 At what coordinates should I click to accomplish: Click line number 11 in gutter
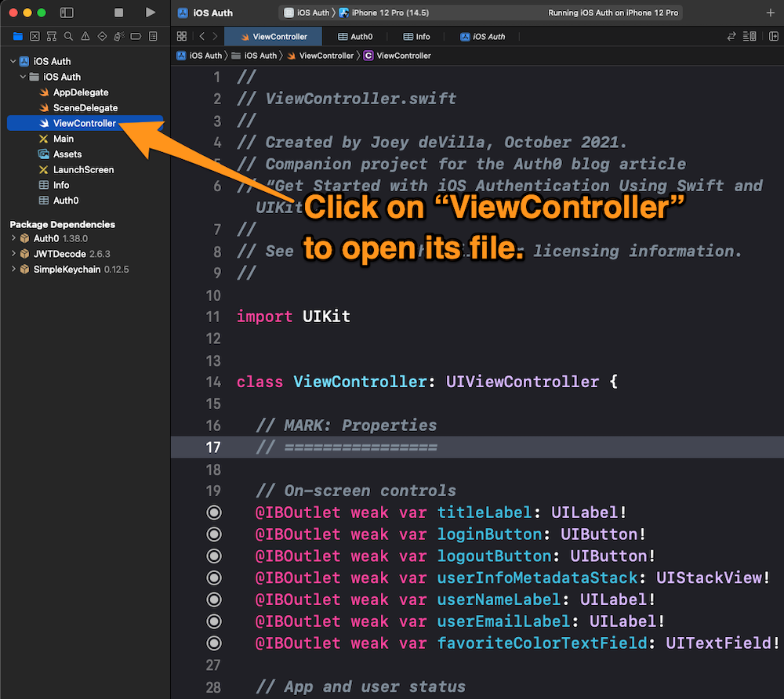point(213,317)
